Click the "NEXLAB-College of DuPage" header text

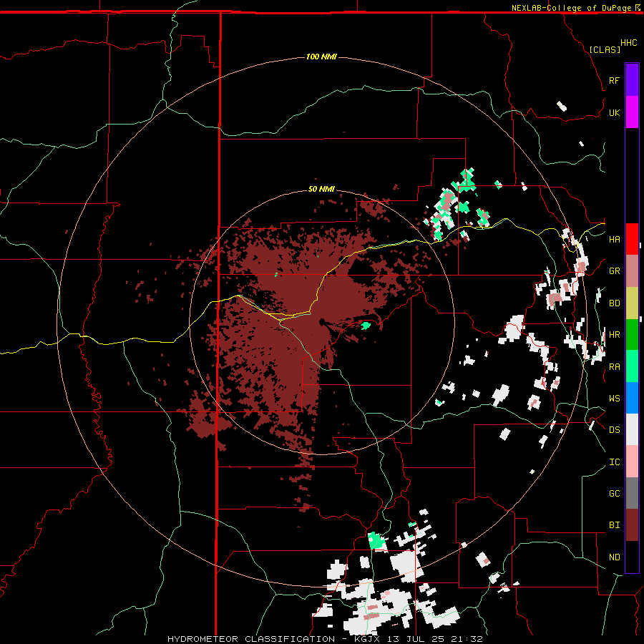(x=571, y=8)
